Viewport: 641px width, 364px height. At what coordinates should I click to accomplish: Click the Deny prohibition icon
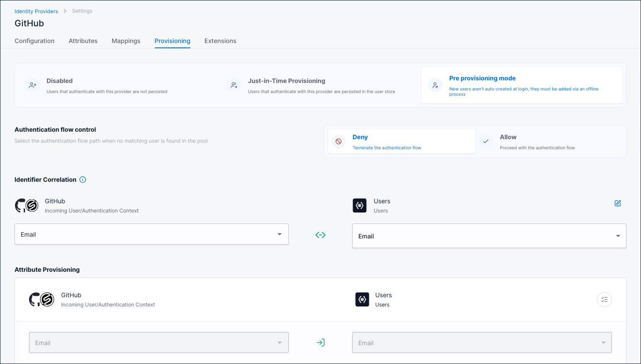click(337, 141)
